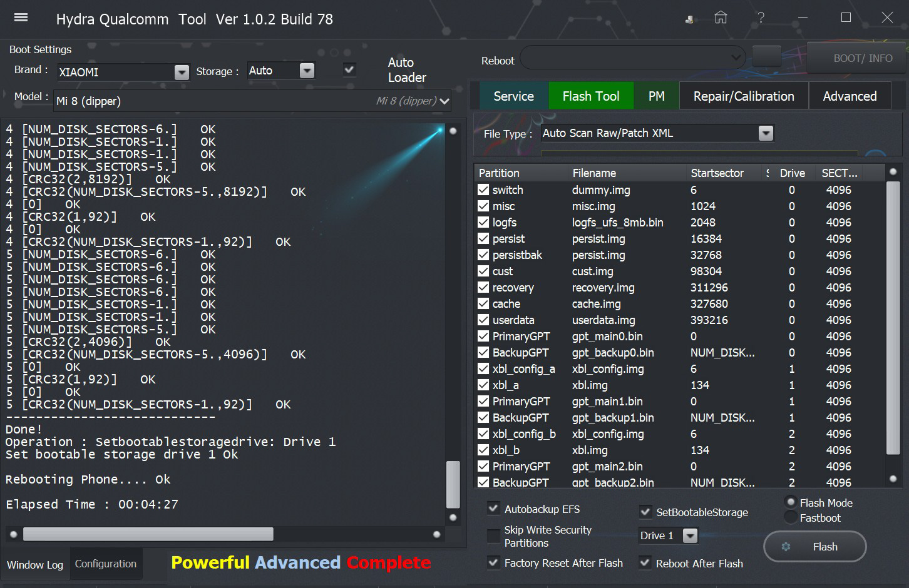The height and width of the screenshot is (588, 909).
Task: Uncheck the userdata partition checkbox
Action: (483, 320)
